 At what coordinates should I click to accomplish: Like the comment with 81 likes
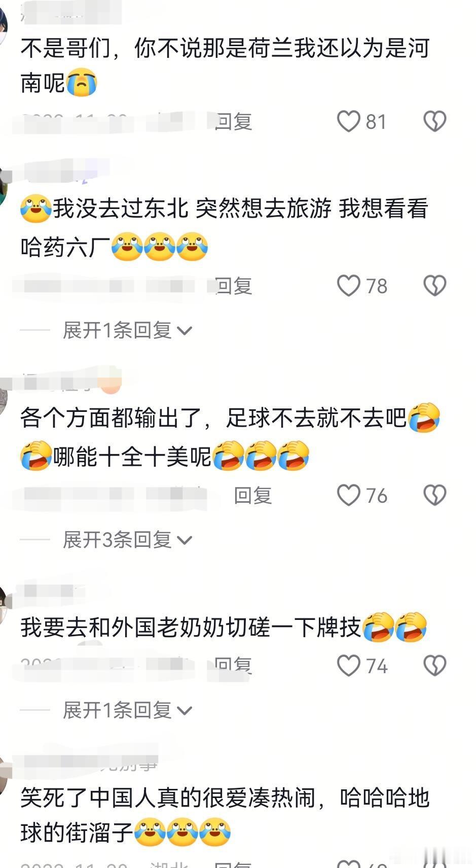tap(348, 122)
